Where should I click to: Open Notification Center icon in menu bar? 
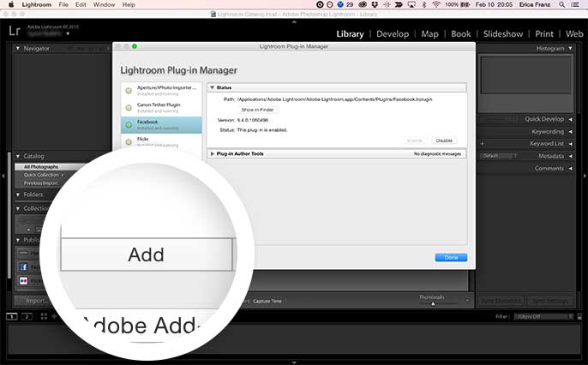pos(575,4)
